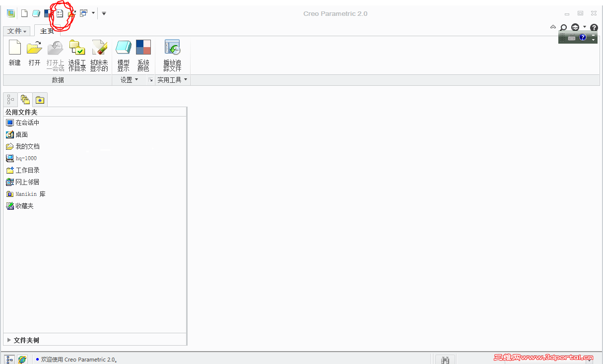
Task: Click the 播放追踪文件 ribbon icon
Action: coord(172,48)
